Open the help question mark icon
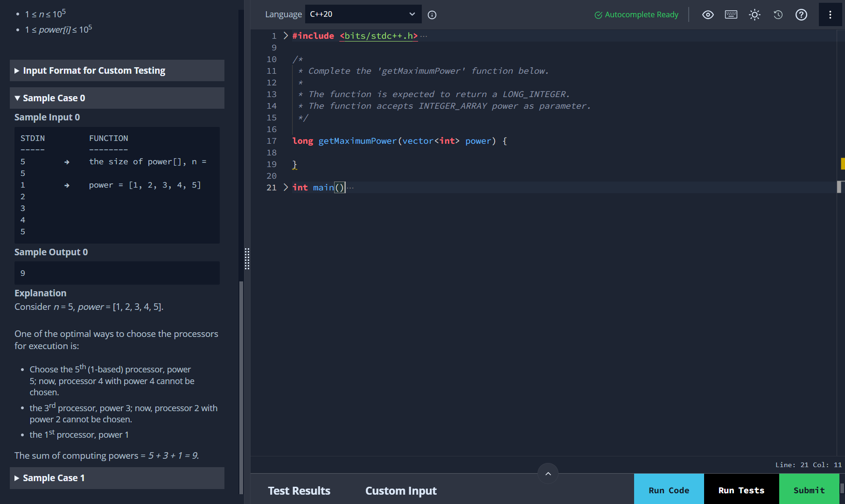Image resolution: width=845 pixels, height=504 pixels. tap(801, 15)
